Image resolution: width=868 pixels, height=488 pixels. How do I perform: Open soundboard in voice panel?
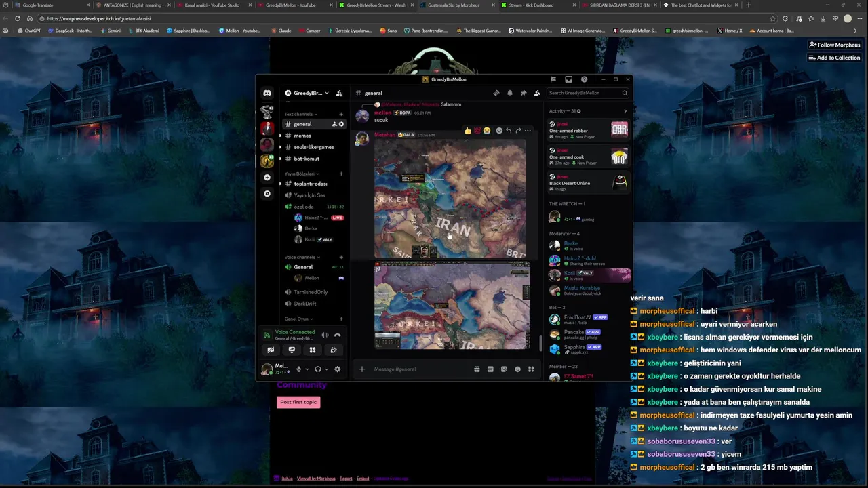pos(334,350)
